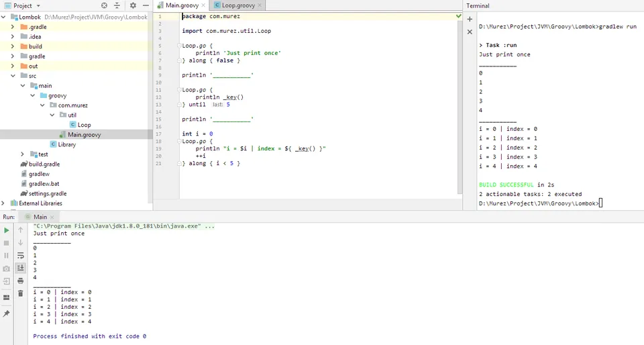The width and height of the screenshot is (644, 345).
Task: Click the stop process icon in Run panel
Action: point(6,243)
